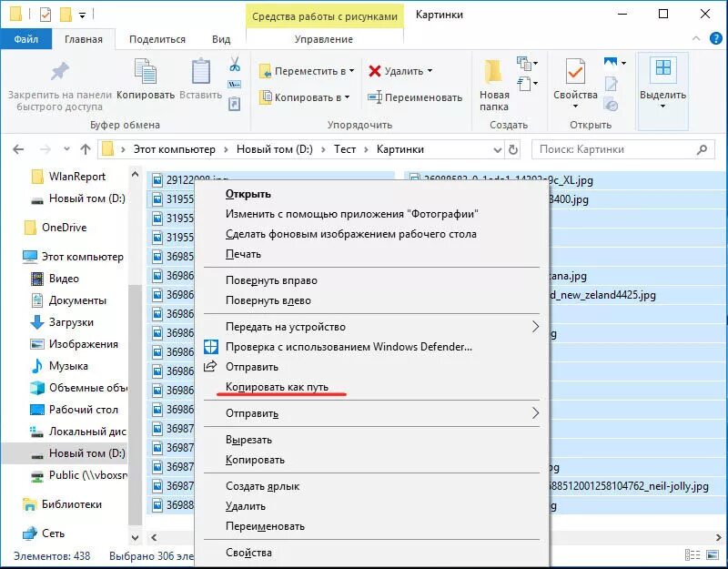Click the Edit icon in Open group
The height and width of the screenshot is (569, 728).
(x=612, y=84)
